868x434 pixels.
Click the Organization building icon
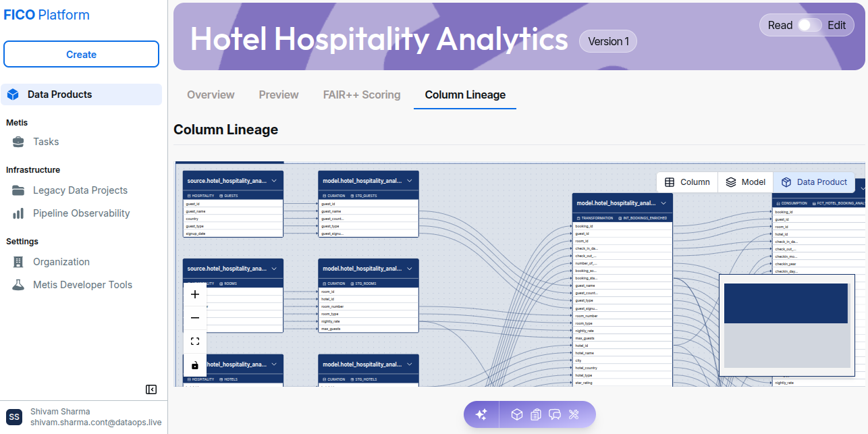pos(18,262)
